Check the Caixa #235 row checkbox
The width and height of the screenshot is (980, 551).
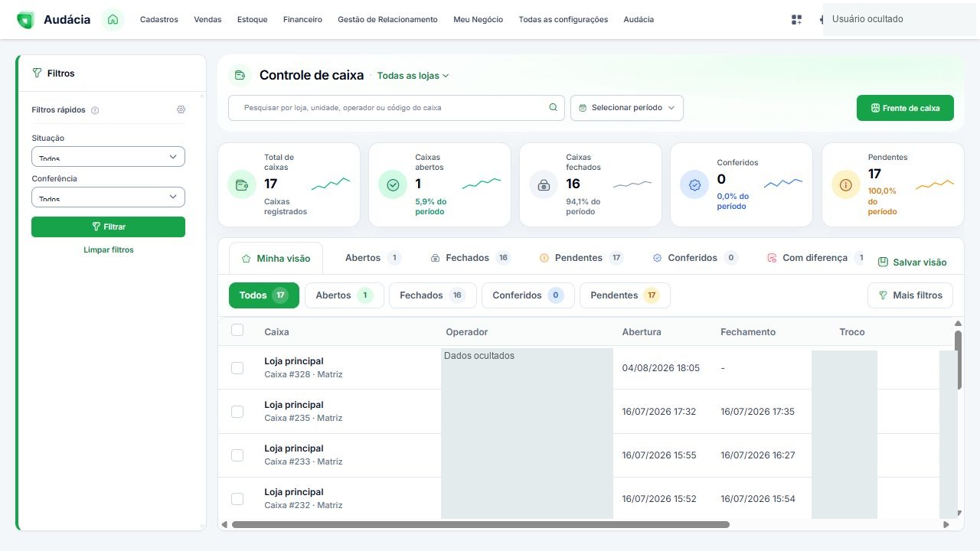point(237,412)
